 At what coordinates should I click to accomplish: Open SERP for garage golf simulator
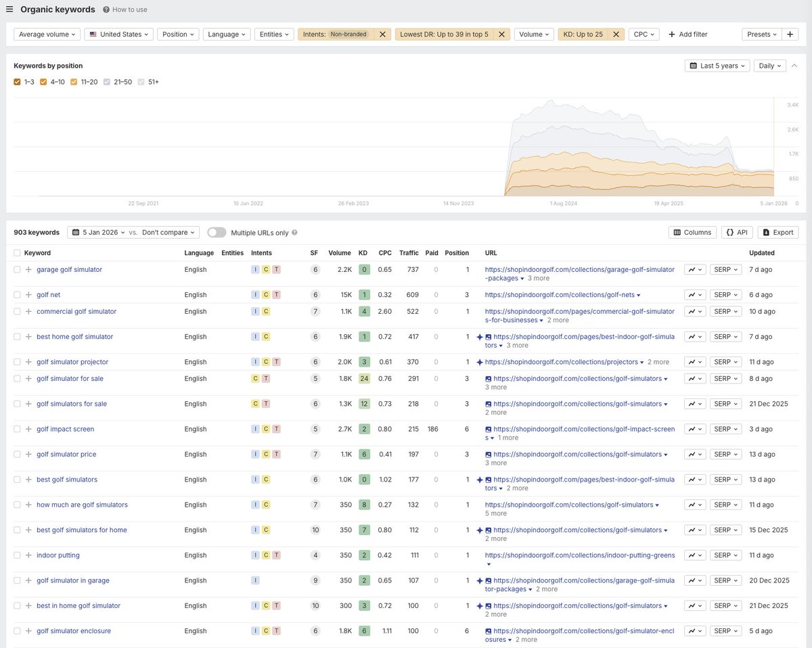(x=726, y=269)
